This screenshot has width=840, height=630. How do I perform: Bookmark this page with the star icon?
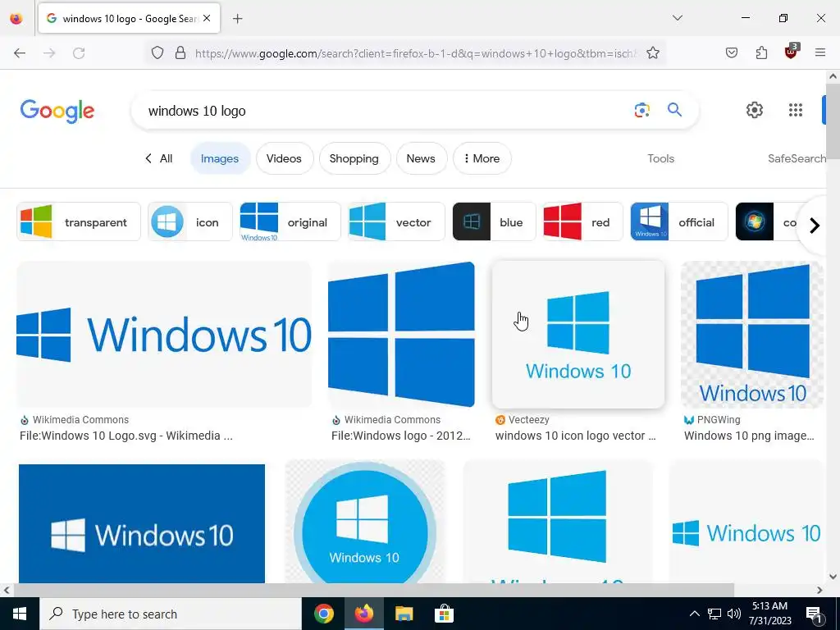coord(652,52)
